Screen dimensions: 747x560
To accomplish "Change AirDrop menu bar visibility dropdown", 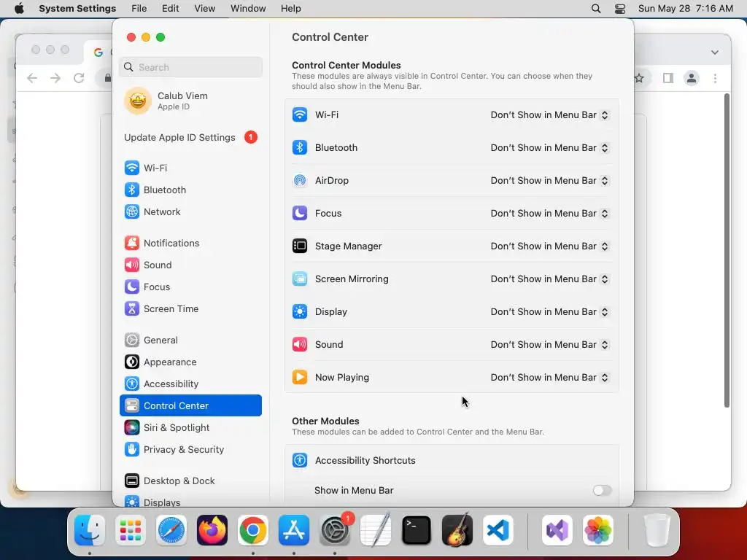I will pos(550,181).
